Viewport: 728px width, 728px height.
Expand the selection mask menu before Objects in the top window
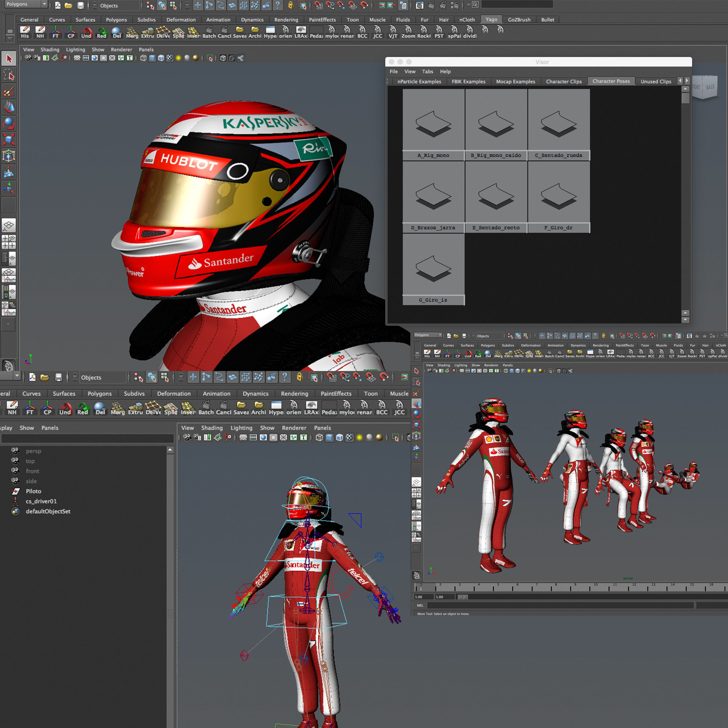click(95, 5)
